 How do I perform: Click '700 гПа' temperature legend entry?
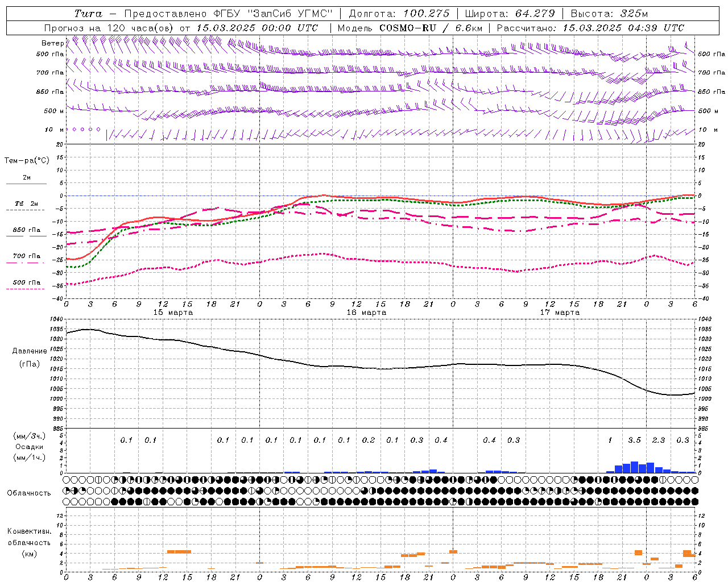(x=27, y=256)
